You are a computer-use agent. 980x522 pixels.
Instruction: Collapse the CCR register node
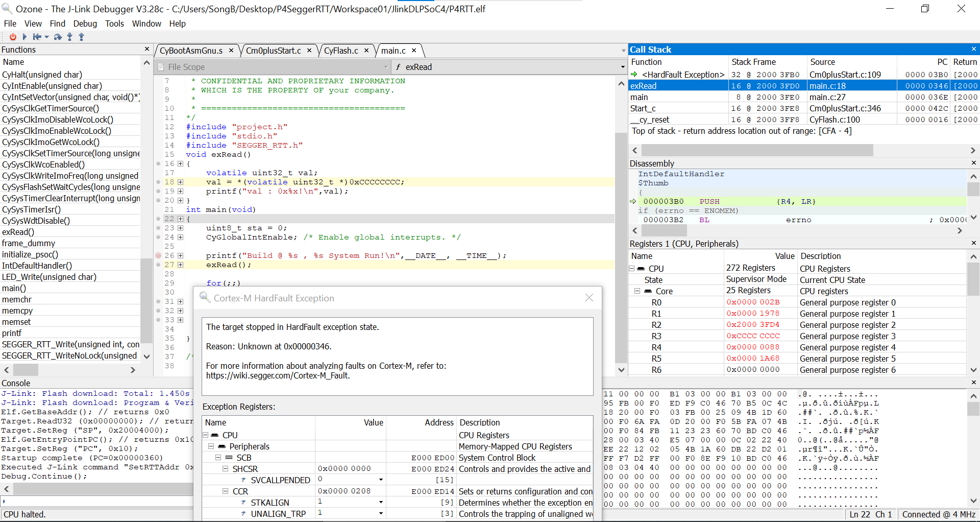(x=225, y=491)
